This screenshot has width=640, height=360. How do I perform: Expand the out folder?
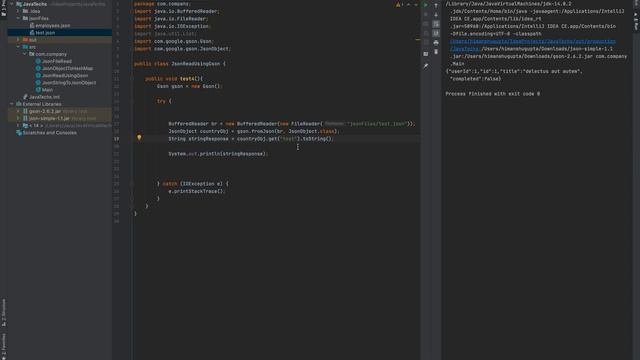tap(18, 40)
